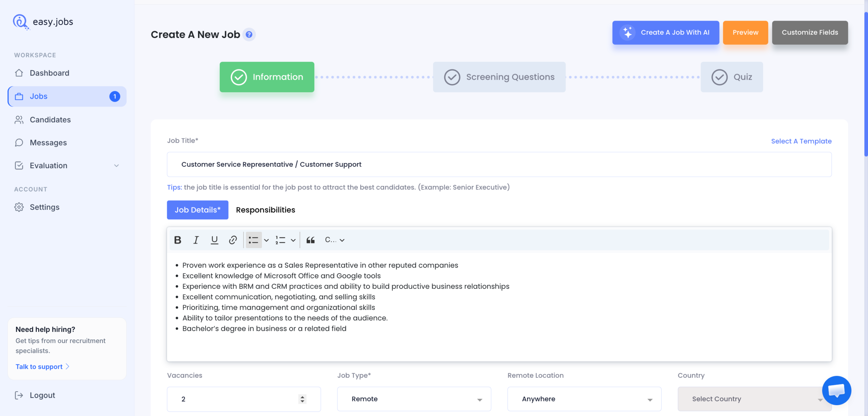Open the live chat bubble

(x=836, y=391)
